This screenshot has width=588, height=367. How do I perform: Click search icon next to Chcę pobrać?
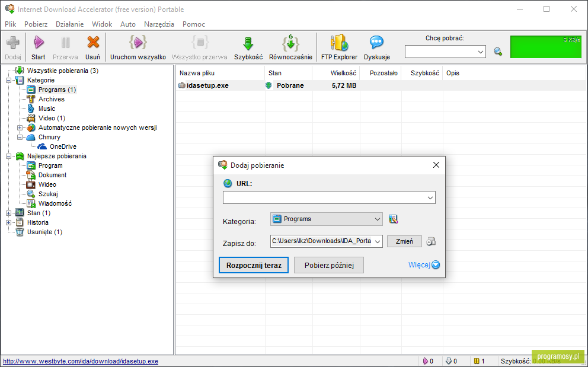click(498, 52)
